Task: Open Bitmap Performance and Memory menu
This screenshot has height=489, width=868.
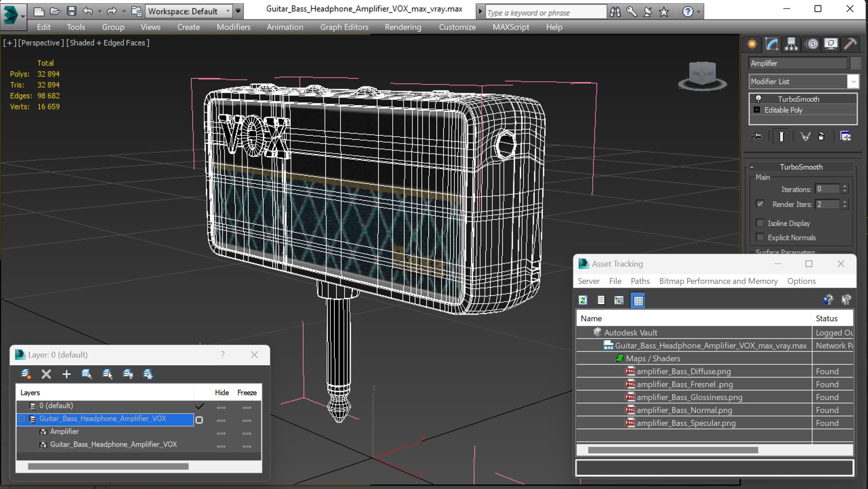Action: (718, 281)
